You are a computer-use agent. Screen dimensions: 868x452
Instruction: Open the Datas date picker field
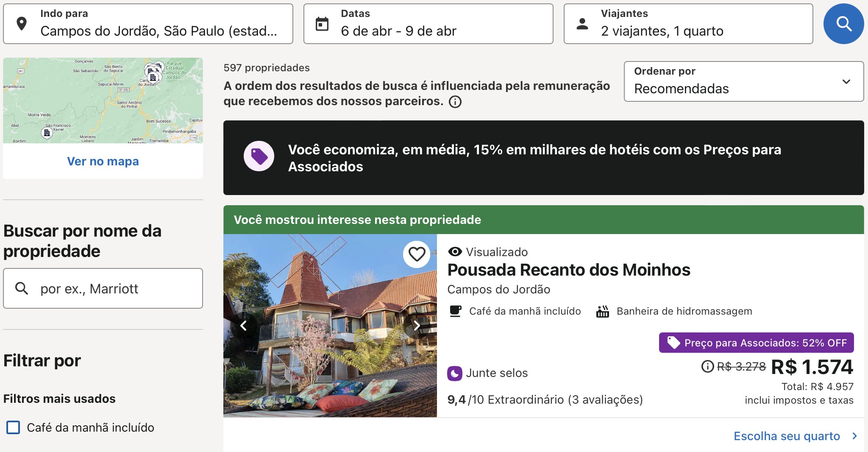428,24
